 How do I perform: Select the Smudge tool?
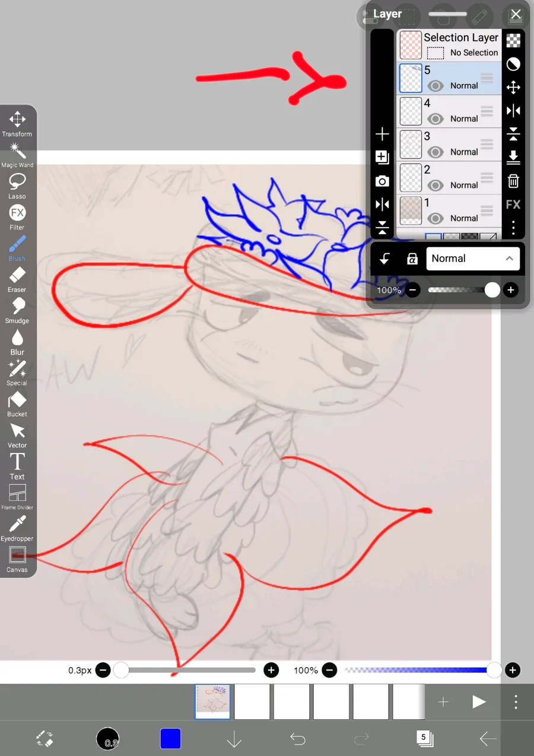coord(17,311)
